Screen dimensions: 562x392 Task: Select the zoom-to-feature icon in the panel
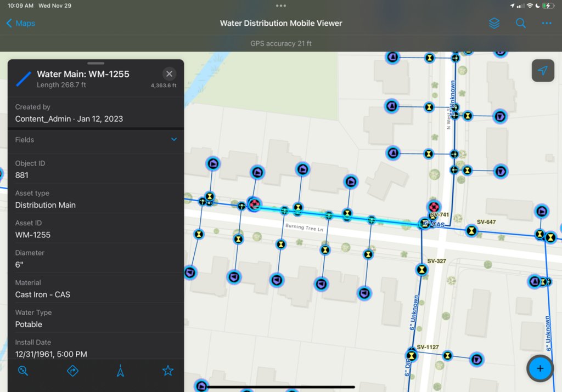coord(23,371)
